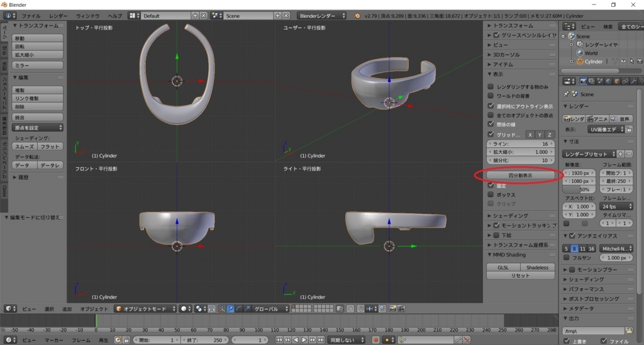Toggle the timeline preview range clock icon
This screenshot has width=644, height=345.
pos(118,340)
